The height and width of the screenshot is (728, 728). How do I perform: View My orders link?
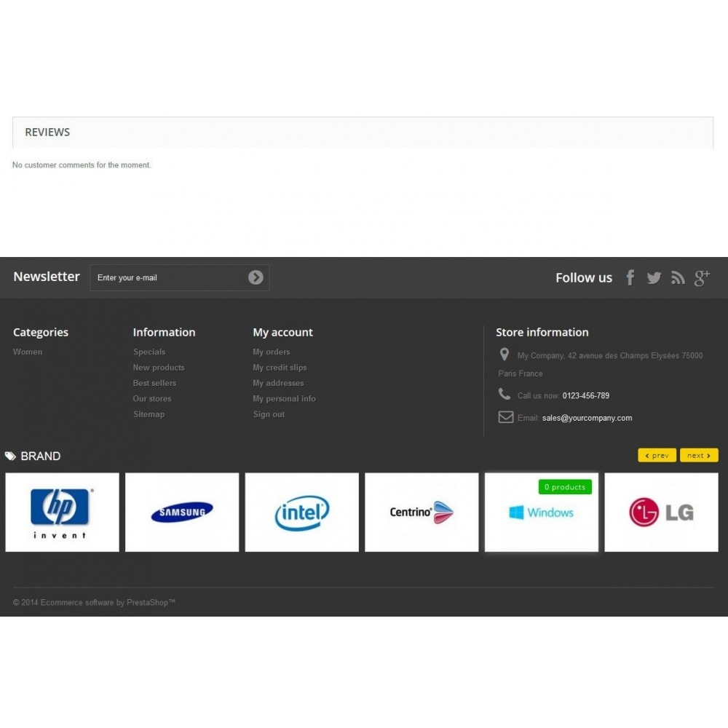pos(272,352)
